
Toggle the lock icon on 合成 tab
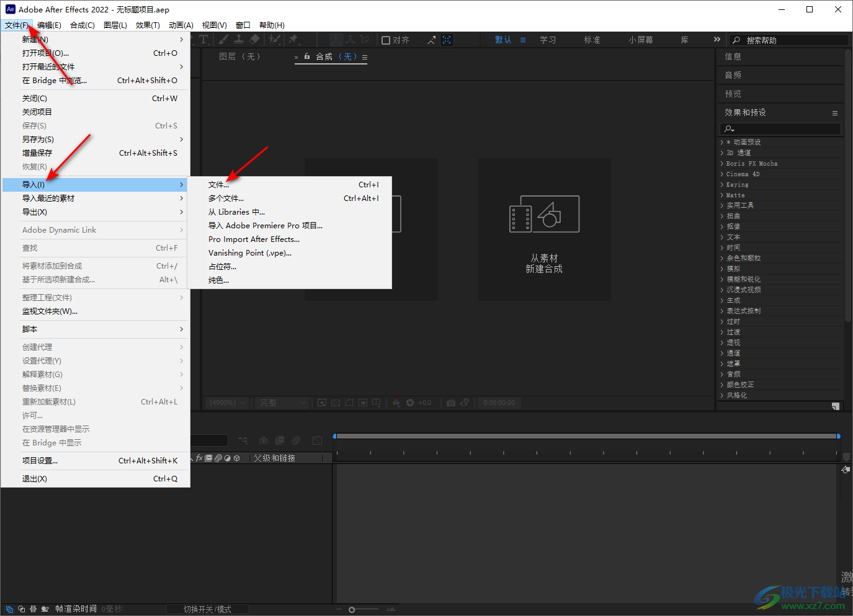[307, 56]
